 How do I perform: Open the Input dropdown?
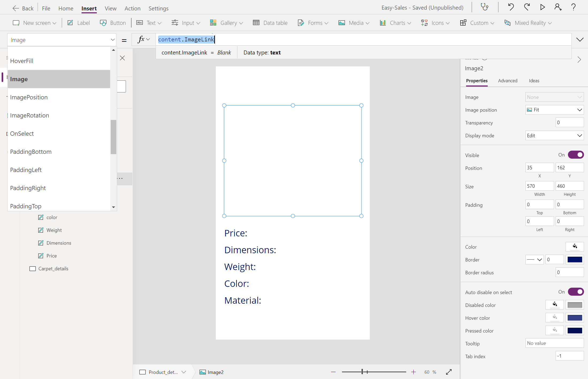186,23
